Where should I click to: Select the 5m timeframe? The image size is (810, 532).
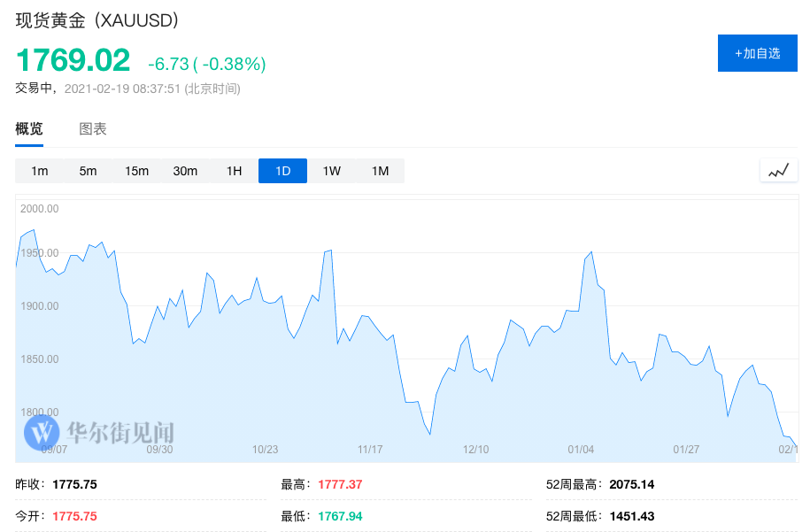tap(89, 171)
